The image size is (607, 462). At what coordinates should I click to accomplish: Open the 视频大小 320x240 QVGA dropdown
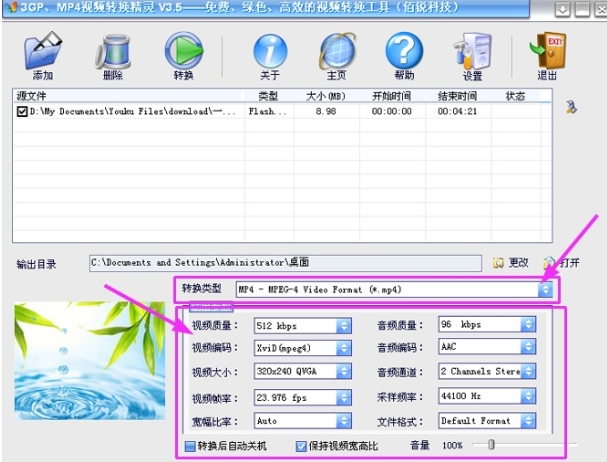click(x=343, y=373)
